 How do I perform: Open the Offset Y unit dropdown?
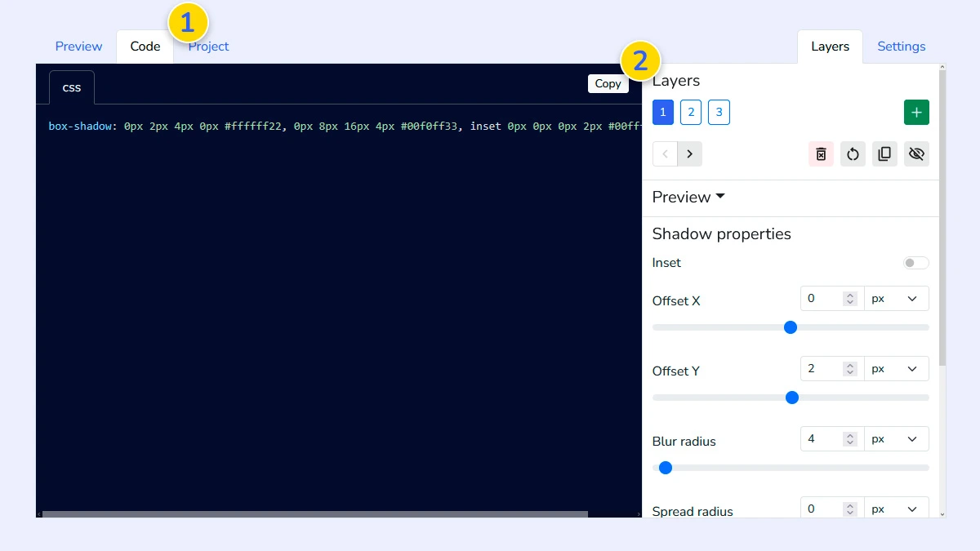(x=897, y=368)
